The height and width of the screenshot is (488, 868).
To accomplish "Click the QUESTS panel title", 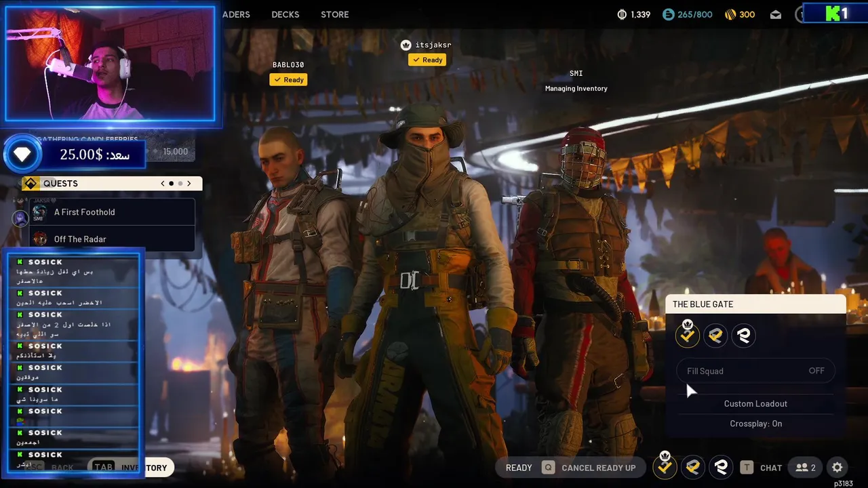I will 60,184.
